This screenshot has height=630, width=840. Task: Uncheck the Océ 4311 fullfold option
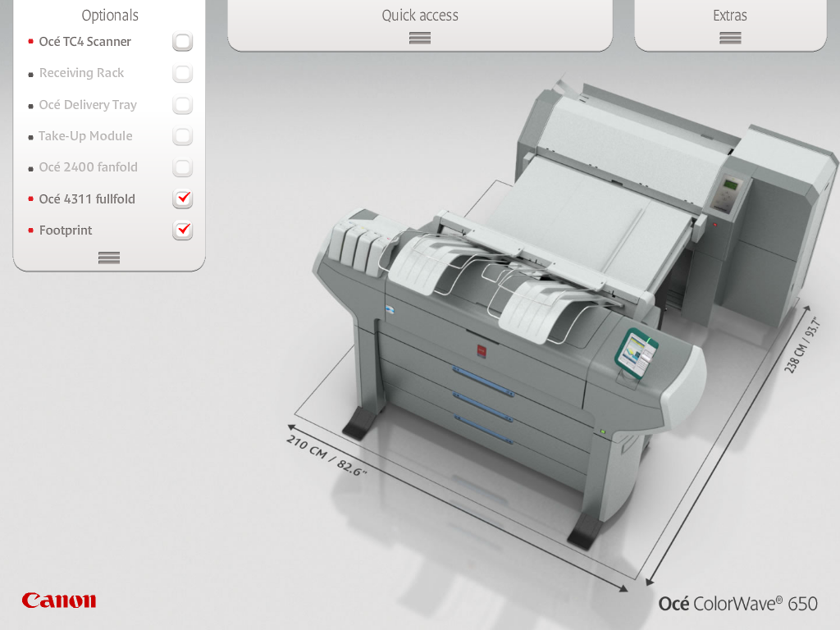point(183,199)
